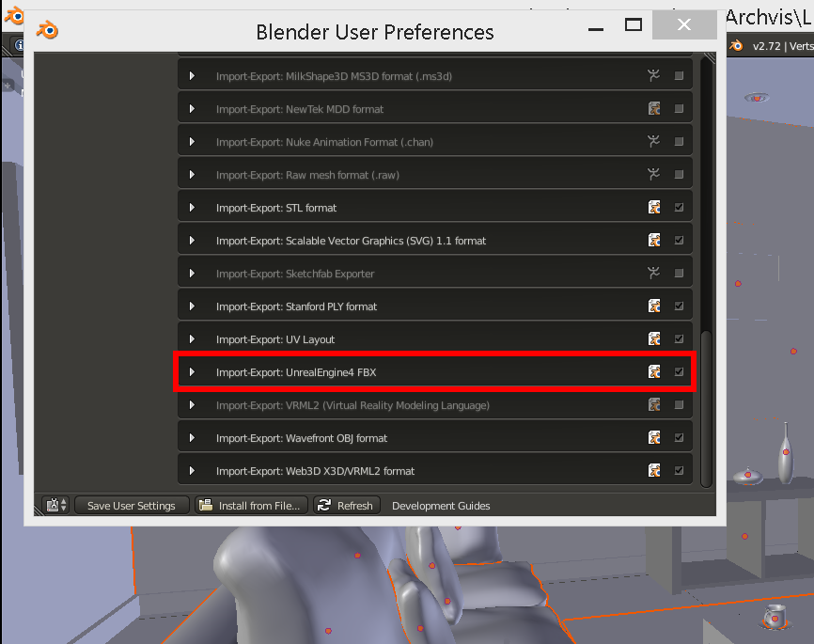
Task: Click Install from File button
Action: (251, 506)
